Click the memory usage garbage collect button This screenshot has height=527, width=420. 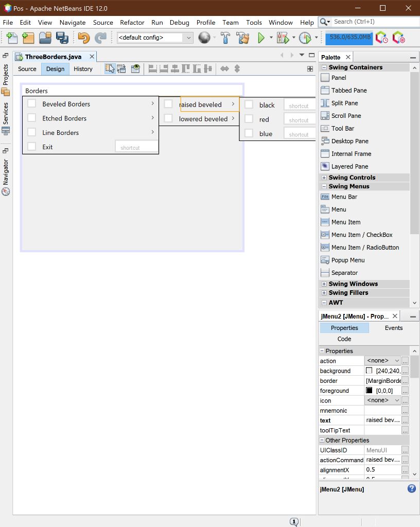pos(349,37)
